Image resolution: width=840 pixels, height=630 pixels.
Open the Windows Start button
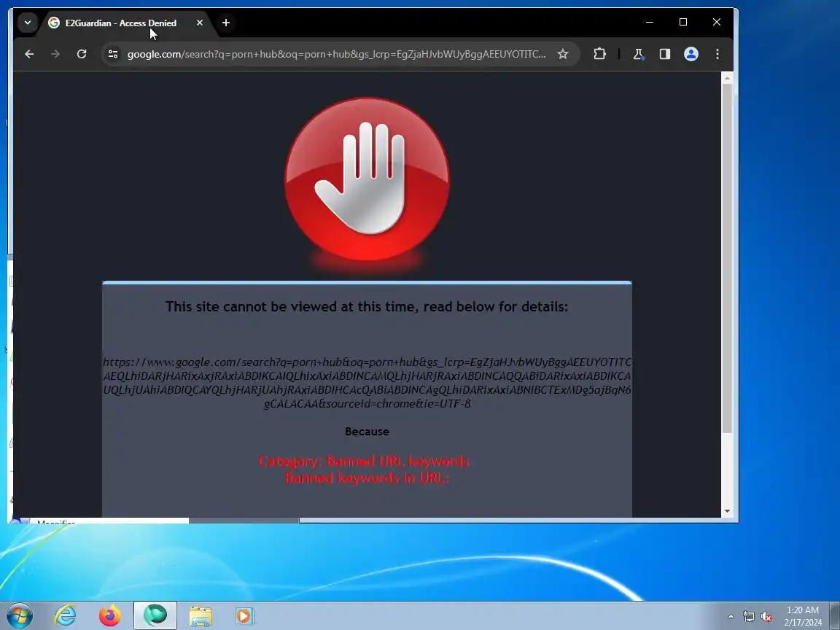[19, 615]
